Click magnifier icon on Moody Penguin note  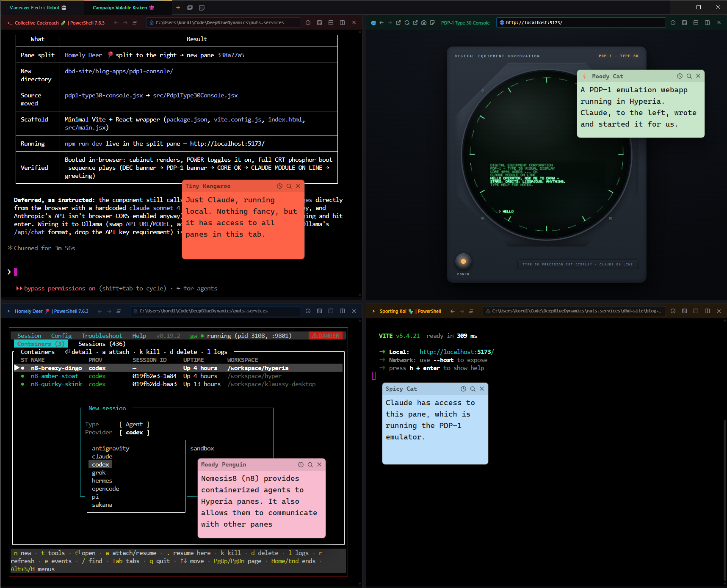click(x=310, y=465)
